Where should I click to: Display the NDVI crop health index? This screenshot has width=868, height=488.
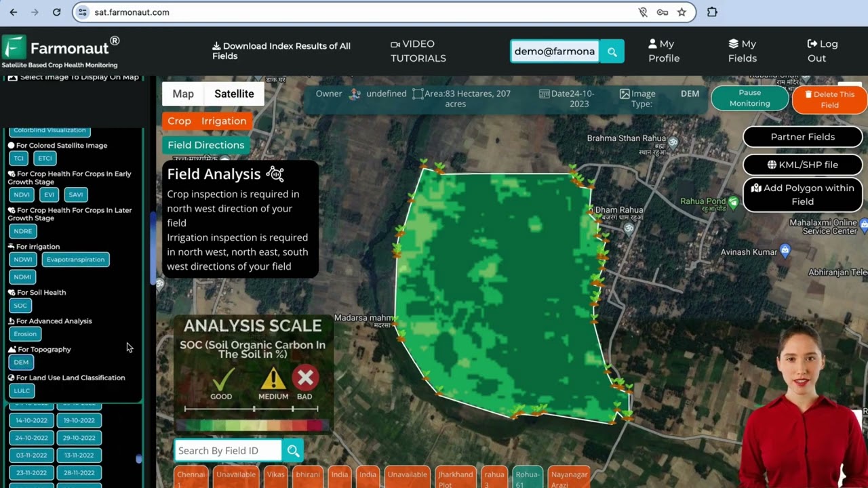pos(22,195)
